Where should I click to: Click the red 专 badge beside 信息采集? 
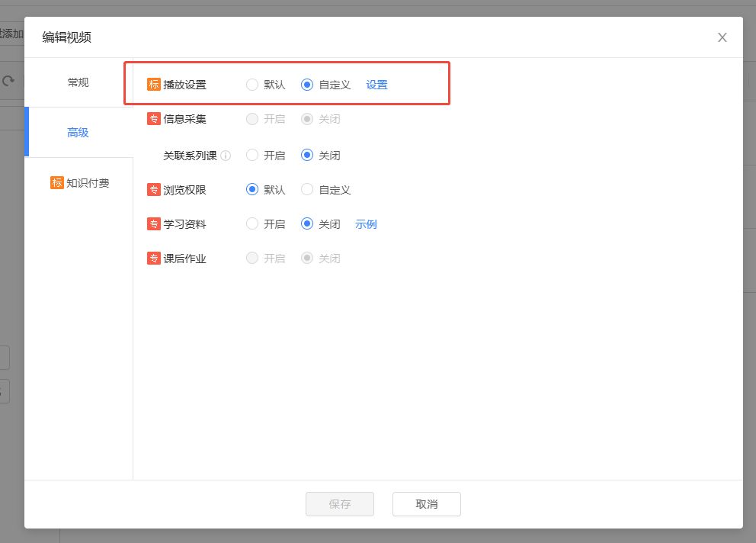tap(154, 119)
